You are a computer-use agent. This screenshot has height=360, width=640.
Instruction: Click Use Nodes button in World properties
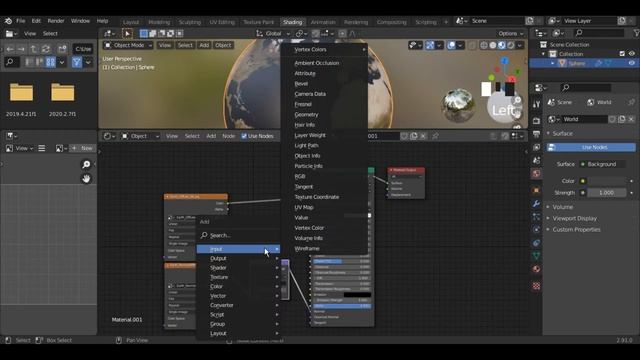[x=591, y=147]
